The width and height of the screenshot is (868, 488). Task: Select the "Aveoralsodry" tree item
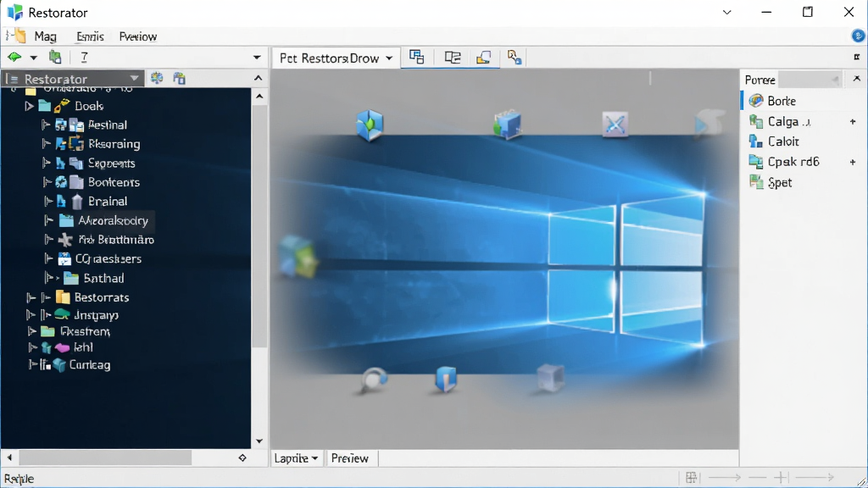point(114,221)
